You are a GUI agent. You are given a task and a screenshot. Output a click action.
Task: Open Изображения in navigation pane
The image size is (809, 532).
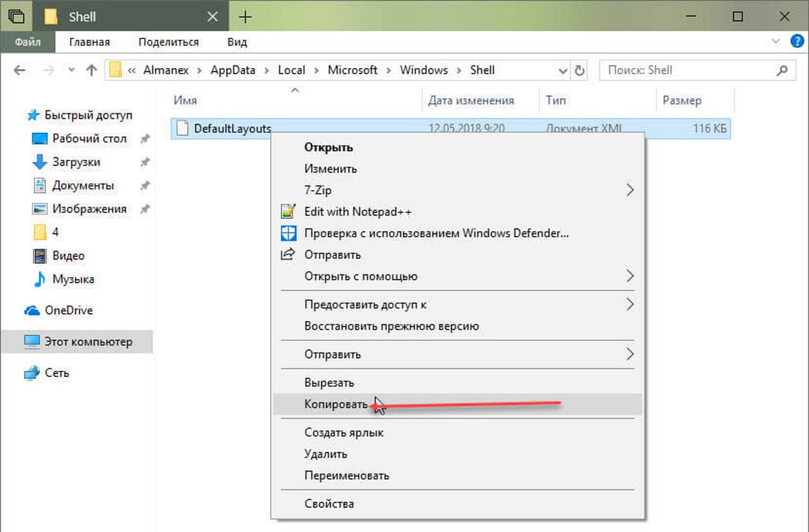pos(89,209)
